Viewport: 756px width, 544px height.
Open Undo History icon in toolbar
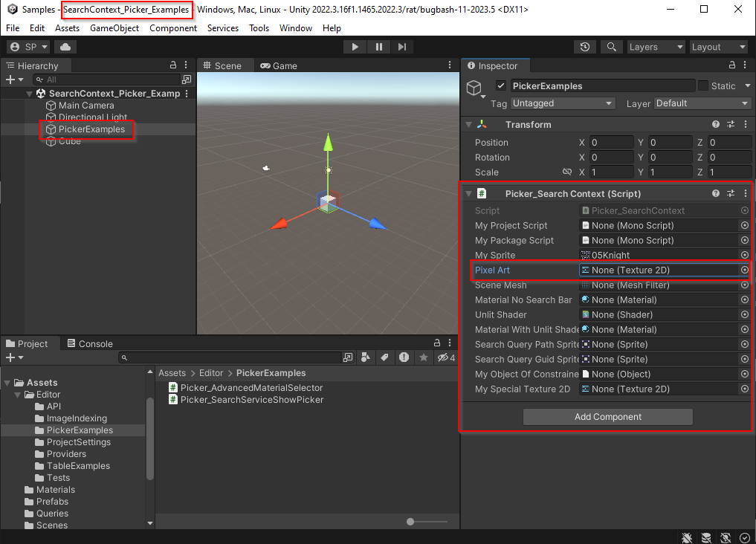coord(585,47)
